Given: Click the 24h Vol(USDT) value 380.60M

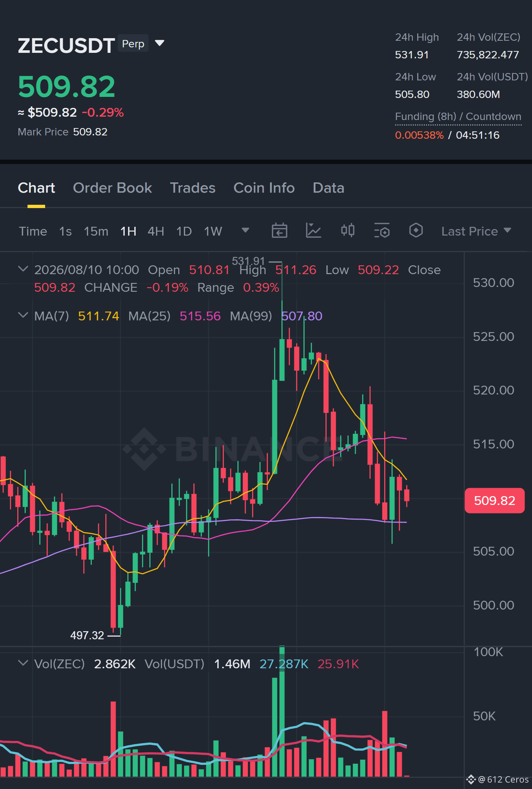Looking at the screenshot, I should [x=478, y=95].
